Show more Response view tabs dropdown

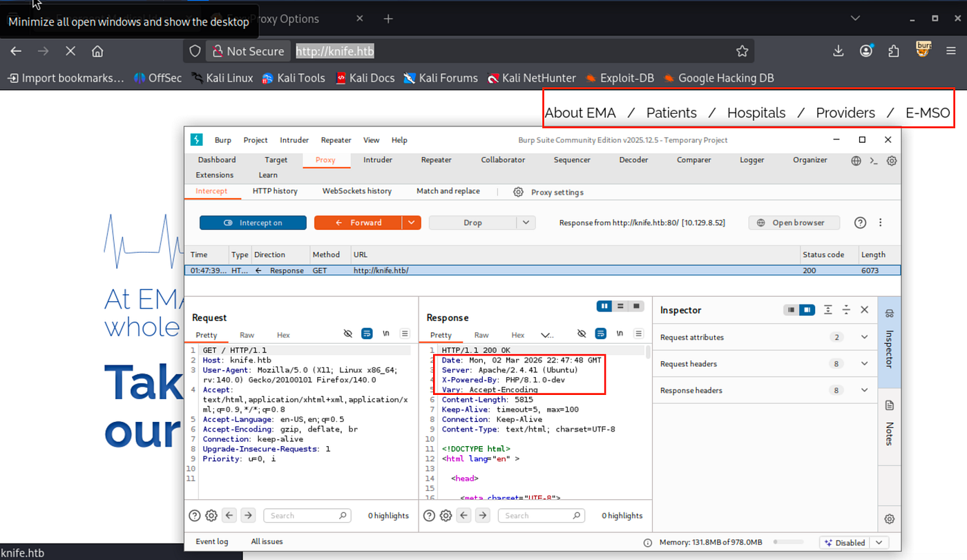547,336
